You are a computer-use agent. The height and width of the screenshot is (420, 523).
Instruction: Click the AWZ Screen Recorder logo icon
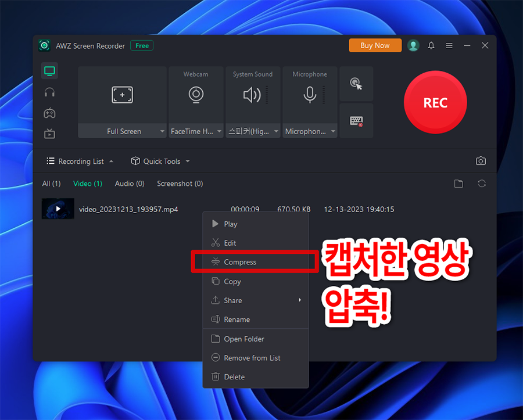coord(44,45)
